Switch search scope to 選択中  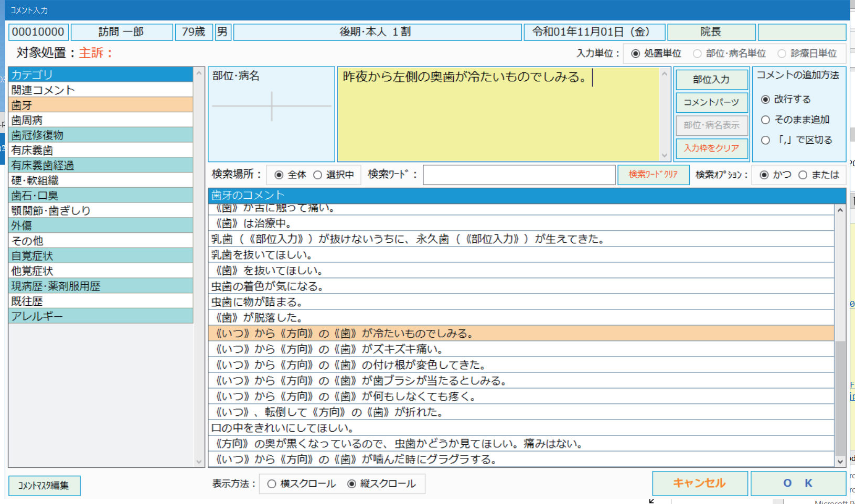[x=318, y=175]
